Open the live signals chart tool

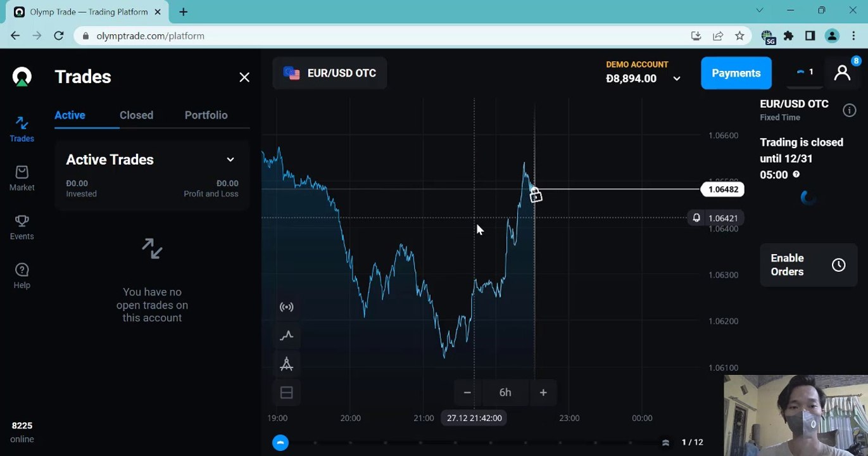[x=286, y=307]
